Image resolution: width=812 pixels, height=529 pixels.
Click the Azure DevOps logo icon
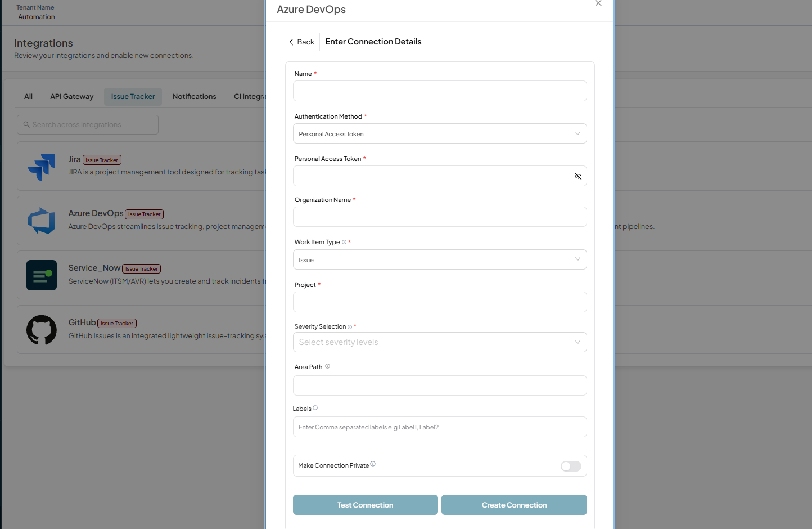point(42,221)
